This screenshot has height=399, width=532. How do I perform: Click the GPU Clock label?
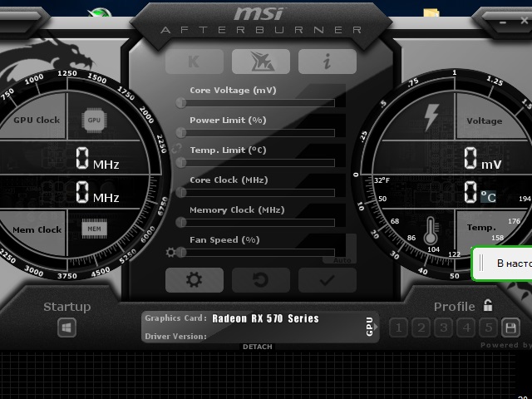pos(37,120)
